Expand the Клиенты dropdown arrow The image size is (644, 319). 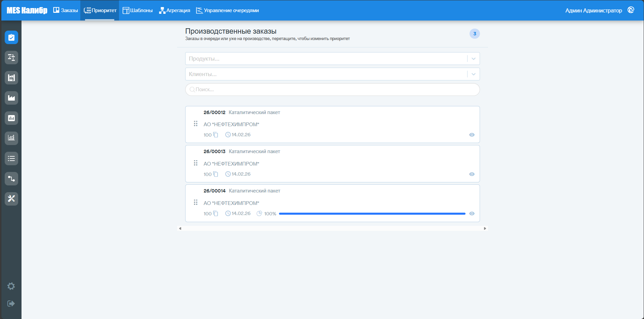coord(474,74)
